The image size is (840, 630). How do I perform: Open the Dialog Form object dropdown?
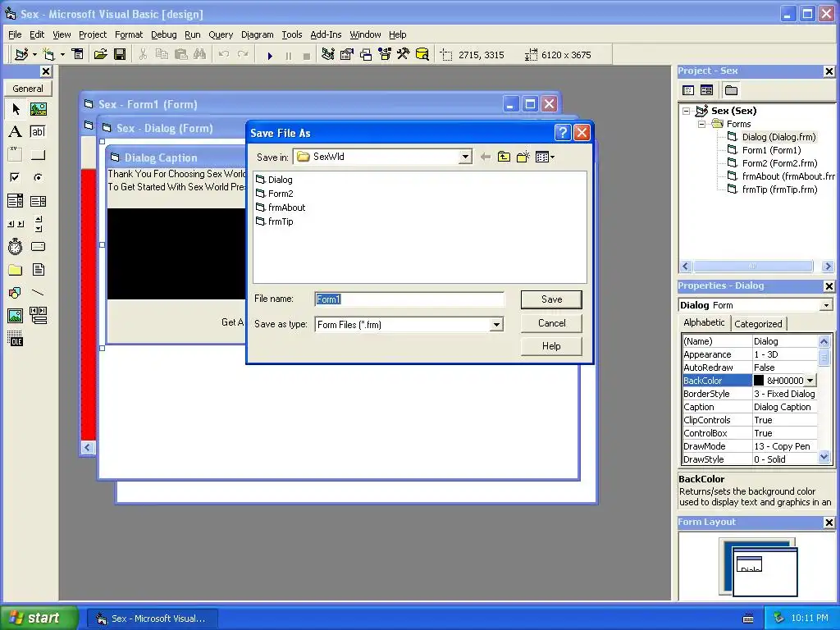pyautogui.click(x=826, y=305)
